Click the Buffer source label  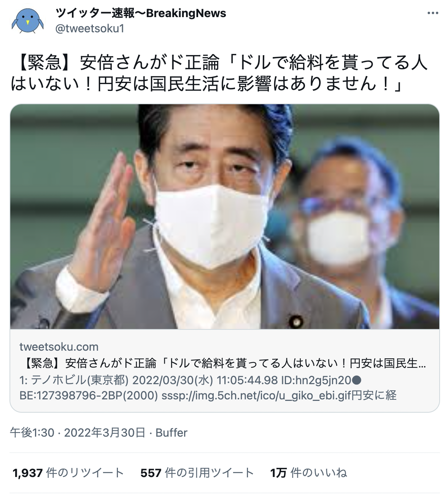pos(172,432)
